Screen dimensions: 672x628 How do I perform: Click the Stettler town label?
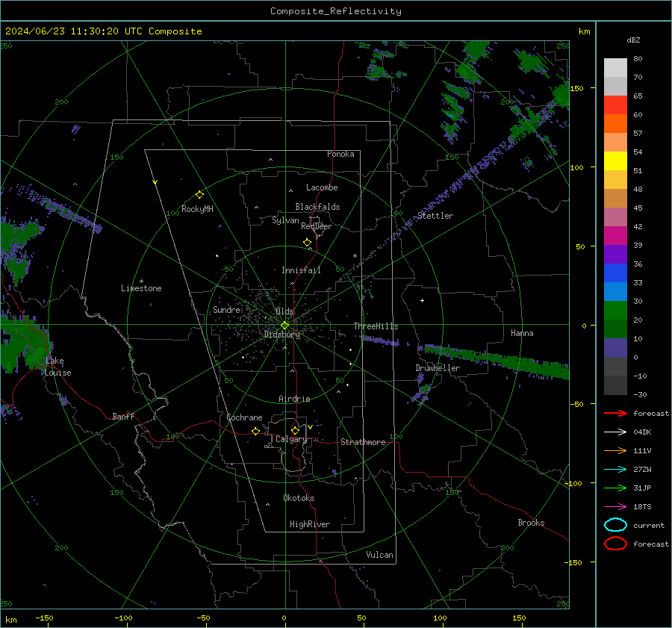435,216
